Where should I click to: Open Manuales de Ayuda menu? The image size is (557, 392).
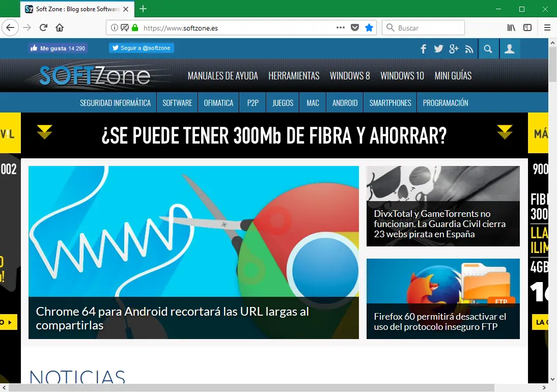click(222, 76)
